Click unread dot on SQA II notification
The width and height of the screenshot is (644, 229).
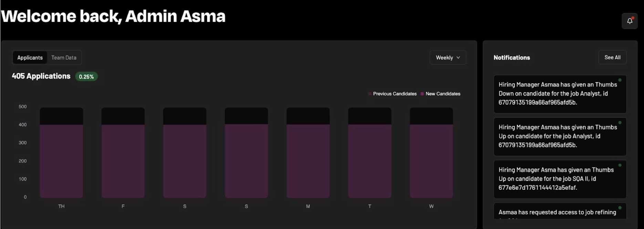click(x=620, y=165)
